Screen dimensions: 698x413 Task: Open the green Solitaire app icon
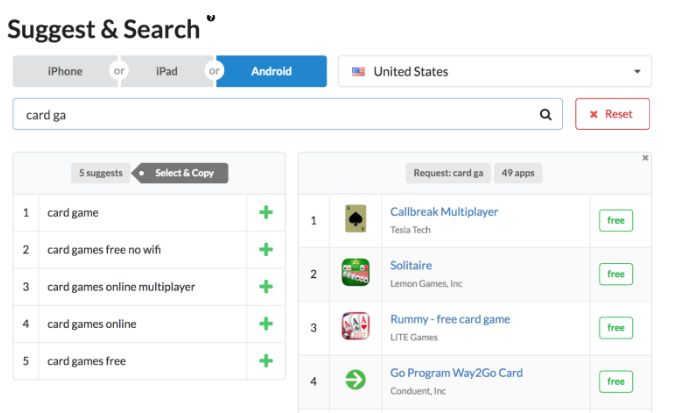(x=356, y=272)
